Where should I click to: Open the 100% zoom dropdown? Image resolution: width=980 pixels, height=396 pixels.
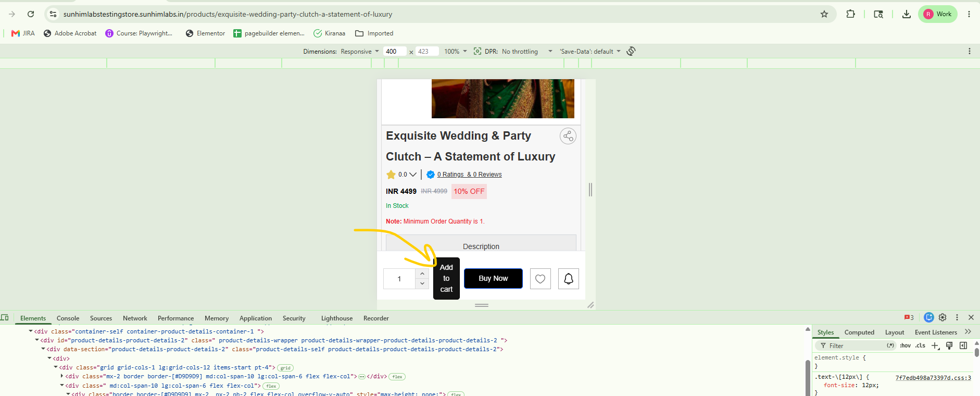[x=456, y=52]
